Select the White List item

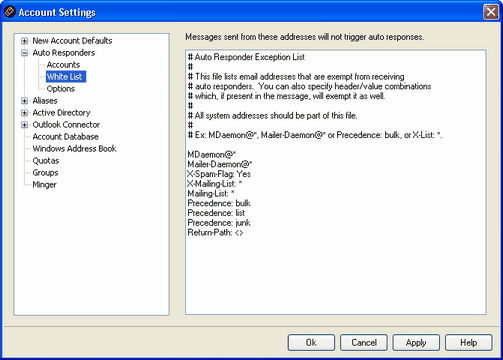(x=66, y=77)
